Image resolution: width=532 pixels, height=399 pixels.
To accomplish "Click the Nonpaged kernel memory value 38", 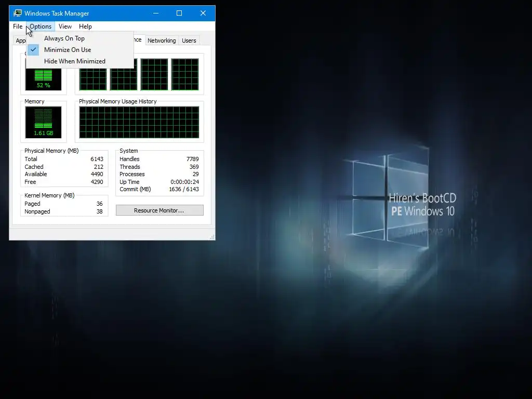I will 99,212.
